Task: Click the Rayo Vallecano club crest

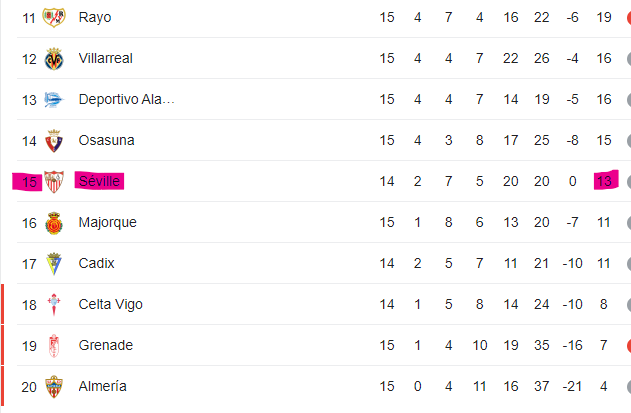Action: pos(54,17)
